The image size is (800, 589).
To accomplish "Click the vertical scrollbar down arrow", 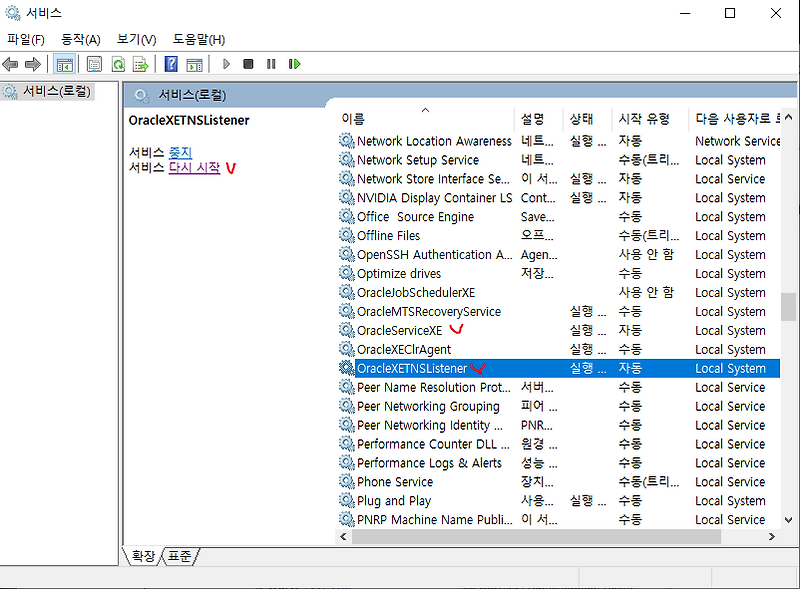I will pos(788,519).
